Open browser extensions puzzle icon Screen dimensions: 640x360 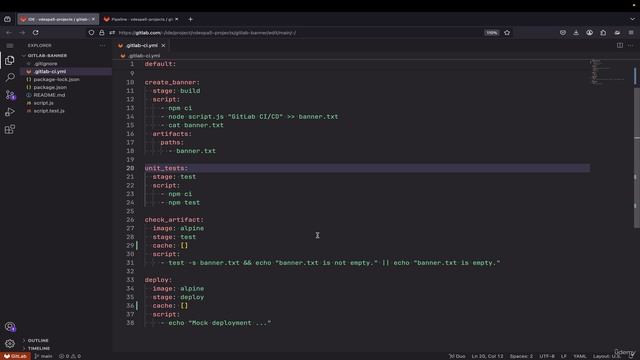pyautogui.click(x=603, y=32)
